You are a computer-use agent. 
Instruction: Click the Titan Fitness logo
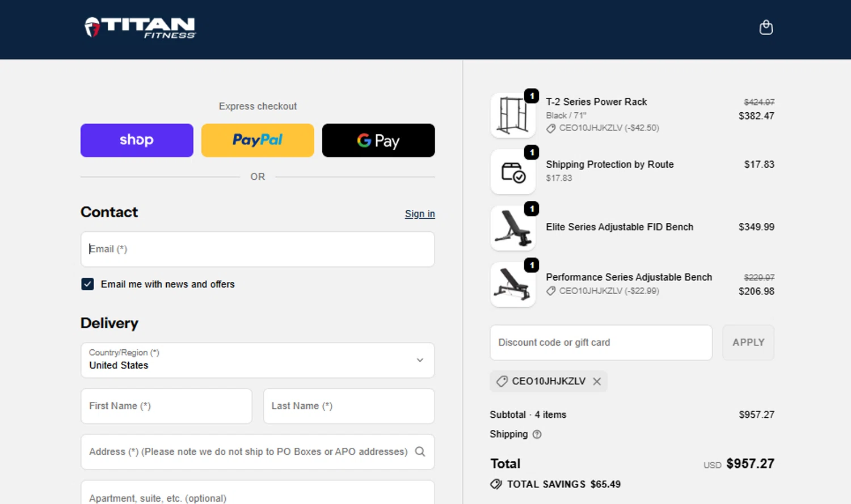[140, 27]
